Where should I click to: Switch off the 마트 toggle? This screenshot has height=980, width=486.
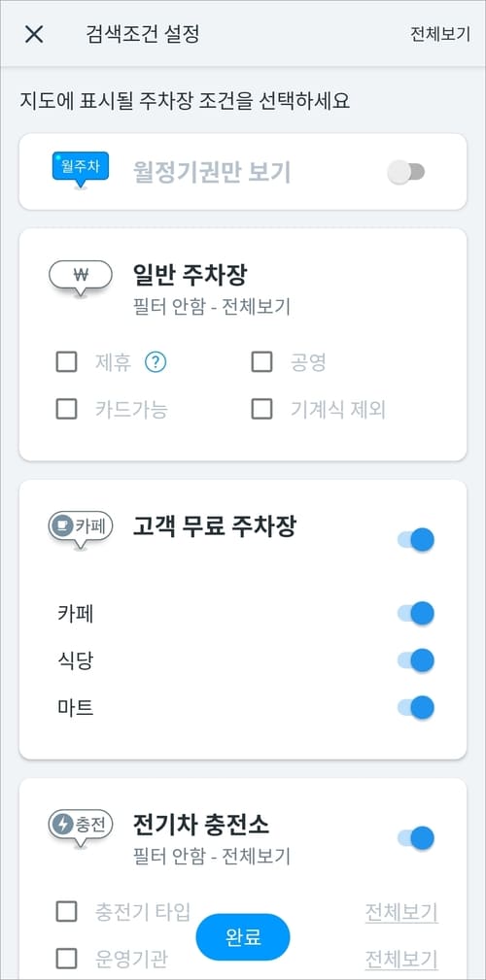[x=415, y=707]
